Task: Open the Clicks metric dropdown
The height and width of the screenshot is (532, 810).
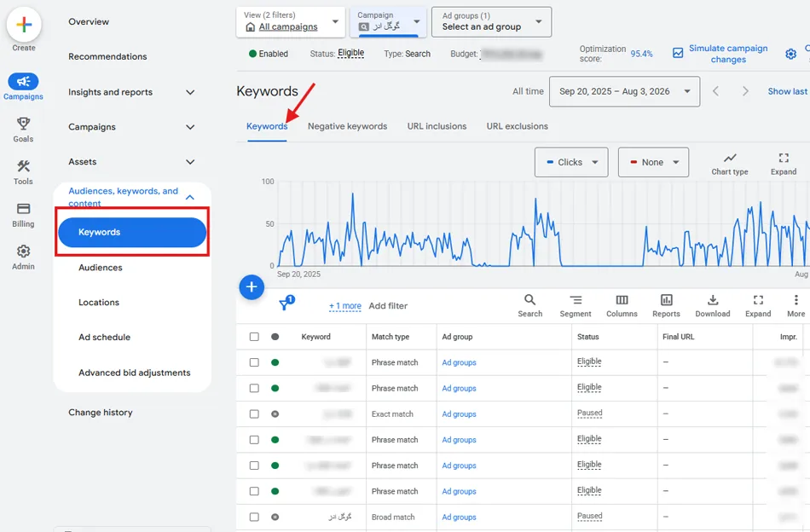Action: click(571, 162)
